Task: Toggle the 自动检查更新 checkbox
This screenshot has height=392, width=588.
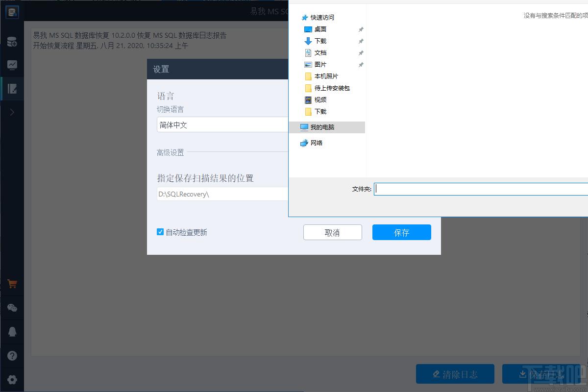Action: [x=160, y=232]
